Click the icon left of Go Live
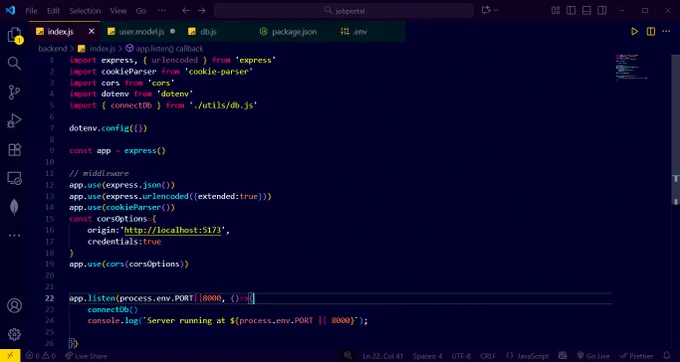The image size is (680, 362). point(562,355)
